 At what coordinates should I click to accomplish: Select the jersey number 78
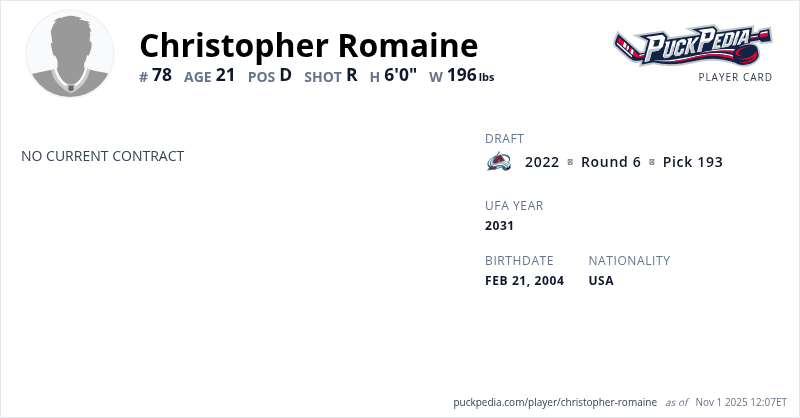click(162, 75)
